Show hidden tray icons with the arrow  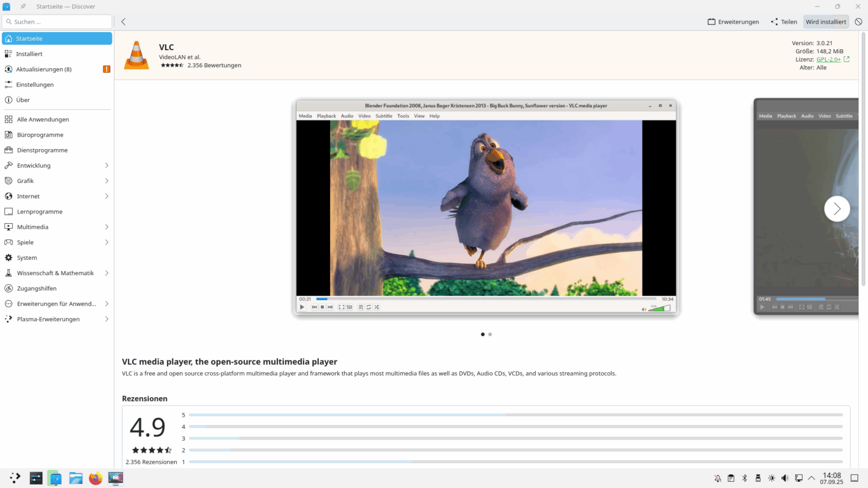(x=811, y=477)
